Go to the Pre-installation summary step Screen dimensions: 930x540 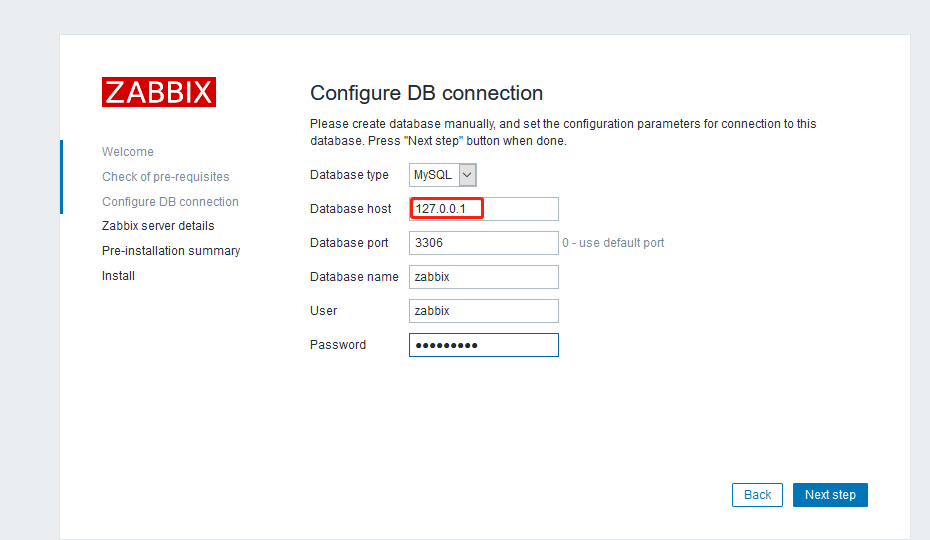click(171, 251)
